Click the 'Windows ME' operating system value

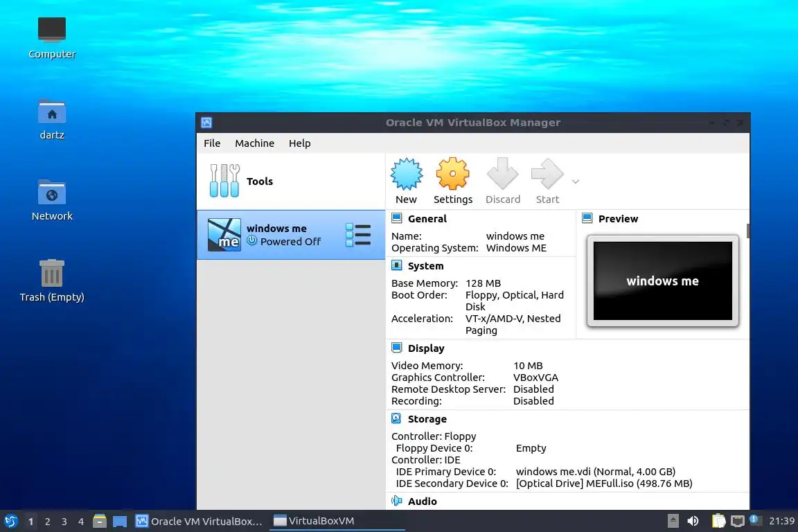516,248
